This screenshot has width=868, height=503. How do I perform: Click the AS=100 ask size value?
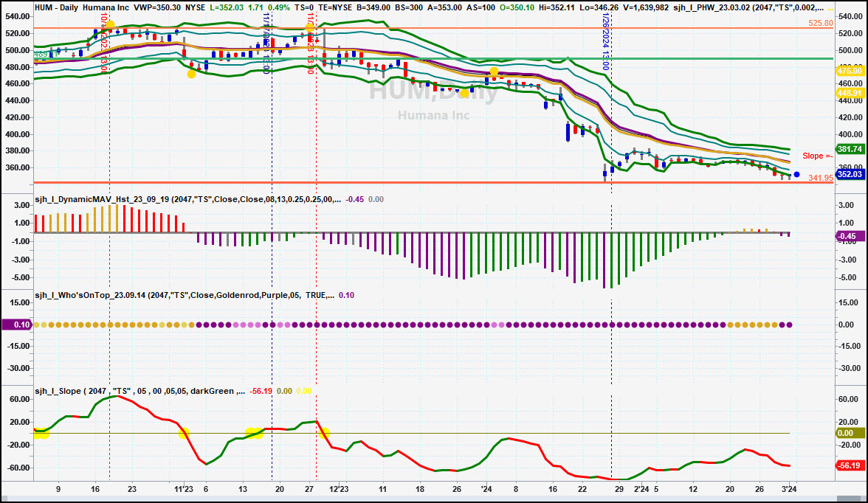(x=481, y=8)
